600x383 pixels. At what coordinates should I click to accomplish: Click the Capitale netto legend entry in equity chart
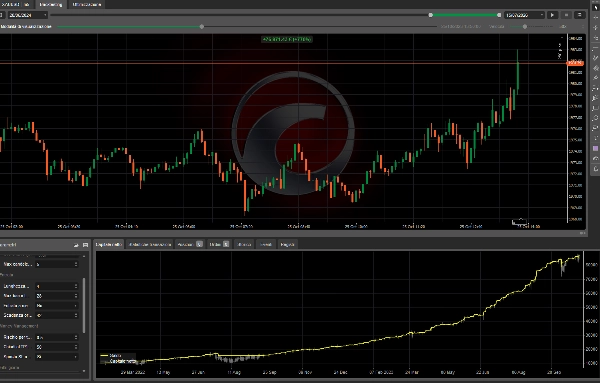tap(118, 361)
